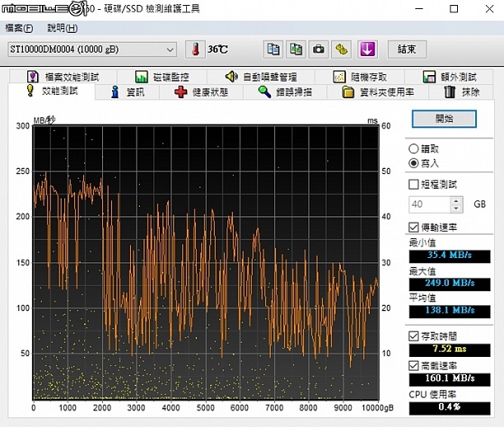This screenshot has height=427, width=504.
Task: Increase short stroke GB spinner up arrow
Action: (455, 201)
